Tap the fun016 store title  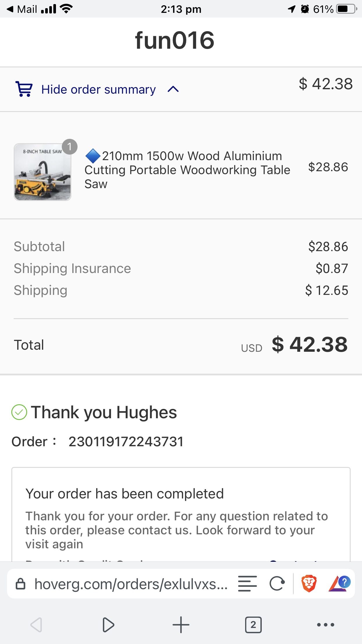coord(175,40)
